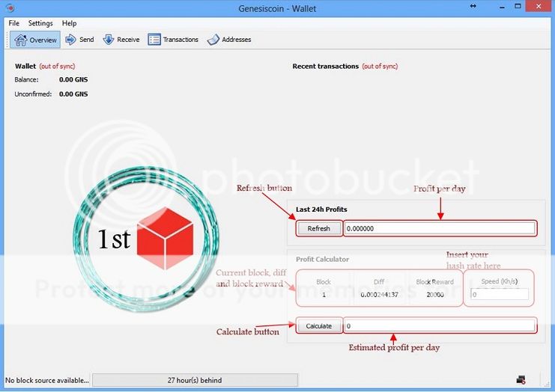
Task: Open the Overview tab
Action: [35, 40]
